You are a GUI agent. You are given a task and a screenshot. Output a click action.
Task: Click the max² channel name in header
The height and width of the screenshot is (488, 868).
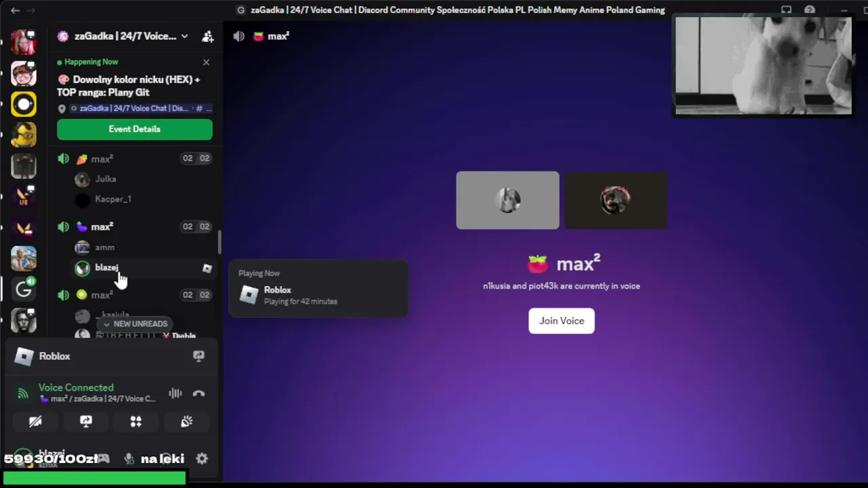coord(278,36)
